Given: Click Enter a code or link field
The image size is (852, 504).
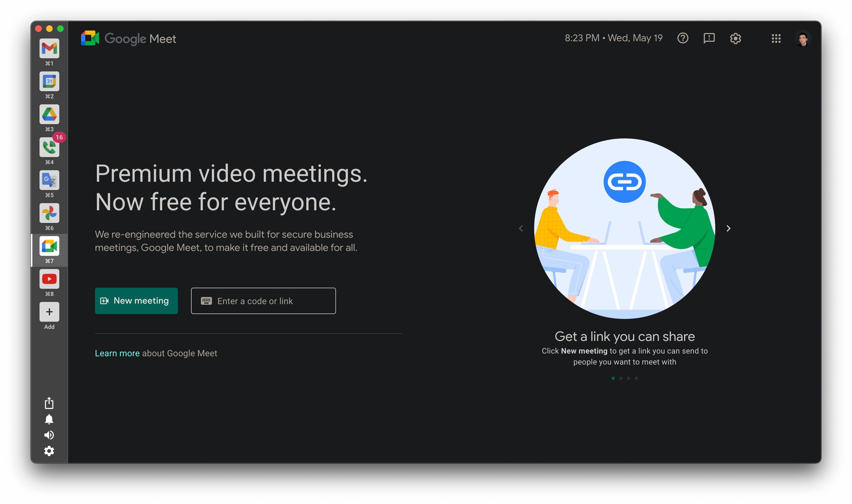Looking at the screenshot, I should tap(263, 301).
